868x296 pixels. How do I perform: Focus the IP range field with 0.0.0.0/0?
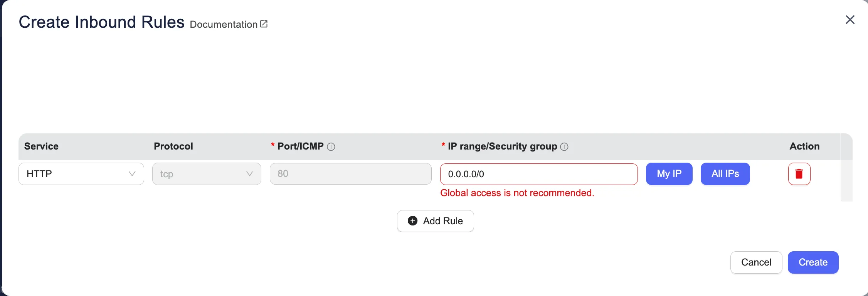pyautogui.click(x=538, y=174)
